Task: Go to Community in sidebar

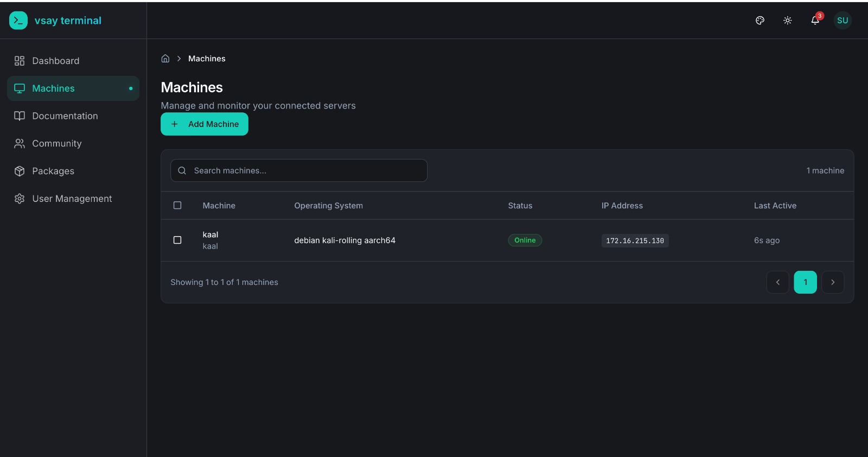Action: (x=56, y=144)
